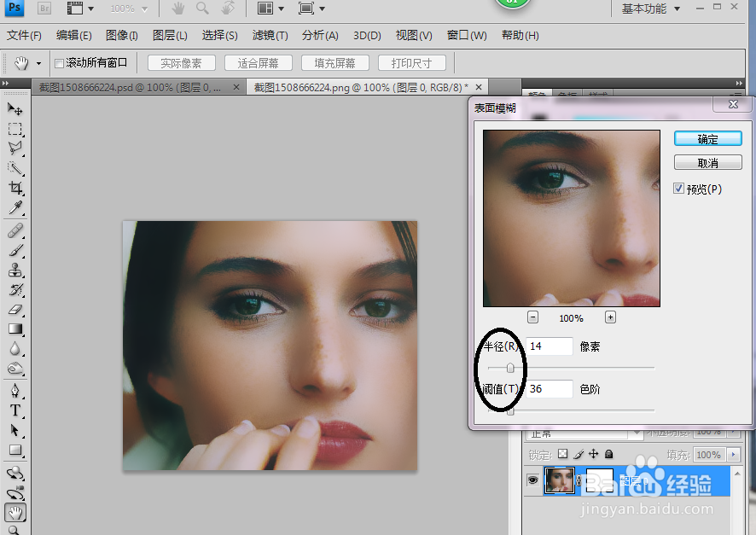Screen dimensions: 756x535
Task: Select the Crop tool
Action: (x=15, y=188)
